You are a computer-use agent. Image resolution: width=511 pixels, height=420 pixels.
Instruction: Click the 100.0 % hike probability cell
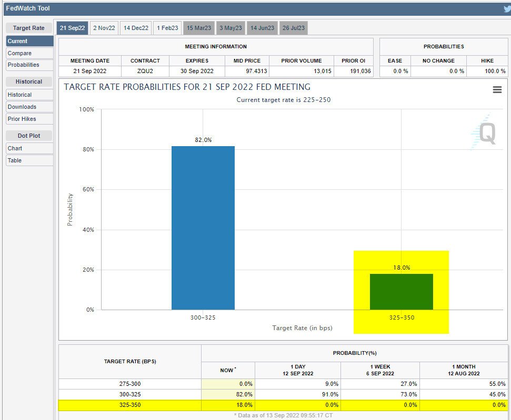tap(487, 71)
